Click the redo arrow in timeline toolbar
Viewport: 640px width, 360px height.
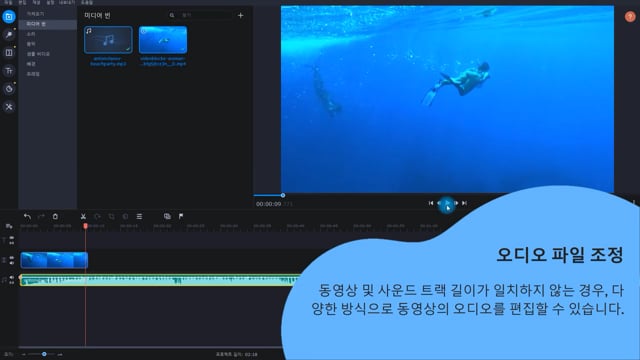[41, 216]
